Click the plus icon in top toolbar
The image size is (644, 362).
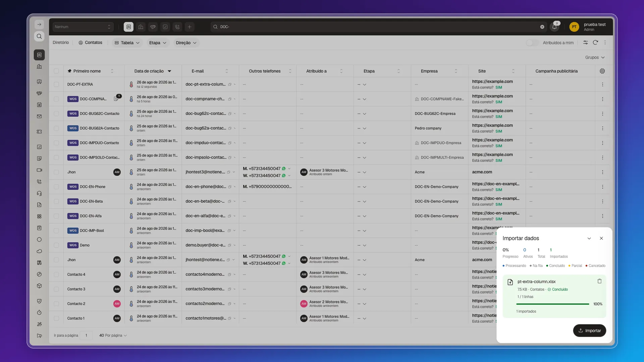[x=190, y=27]
